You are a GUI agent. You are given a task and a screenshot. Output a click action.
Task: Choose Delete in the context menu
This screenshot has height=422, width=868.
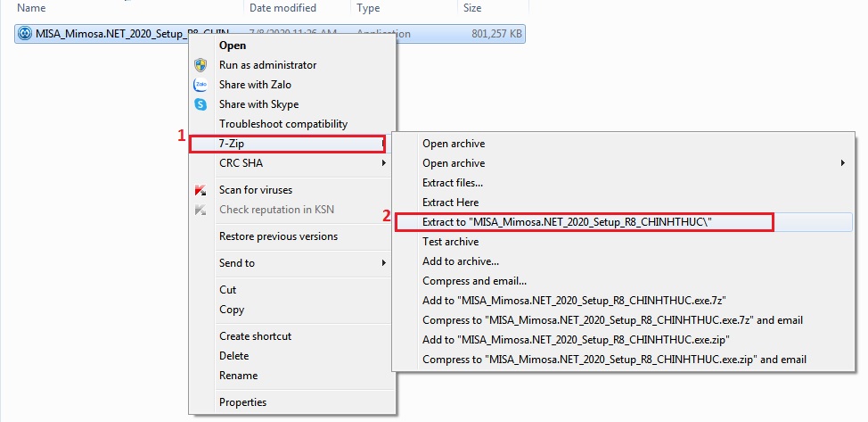coord(234,356)
